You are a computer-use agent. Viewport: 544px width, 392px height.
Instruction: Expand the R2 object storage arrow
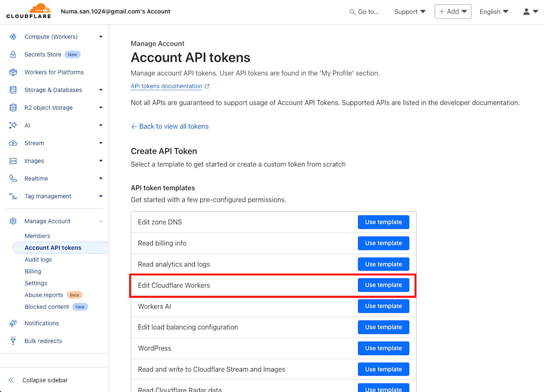point(101,107)
